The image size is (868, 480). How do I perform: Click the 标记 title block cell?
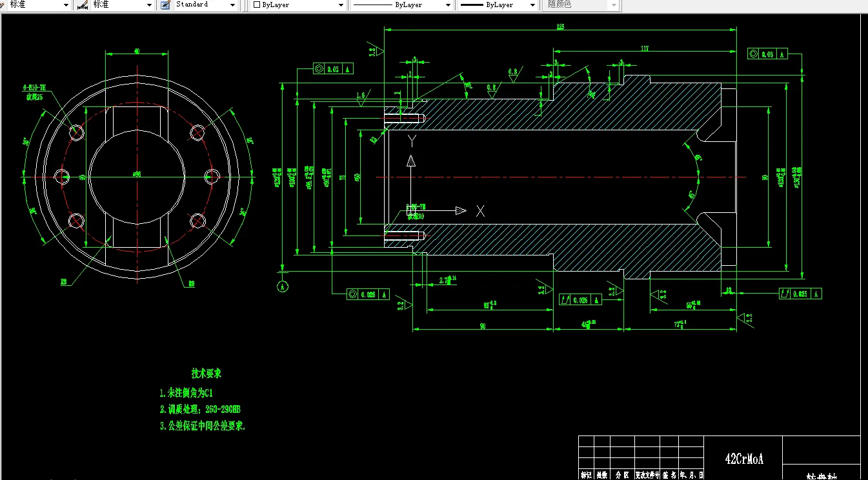coord(586,475)
